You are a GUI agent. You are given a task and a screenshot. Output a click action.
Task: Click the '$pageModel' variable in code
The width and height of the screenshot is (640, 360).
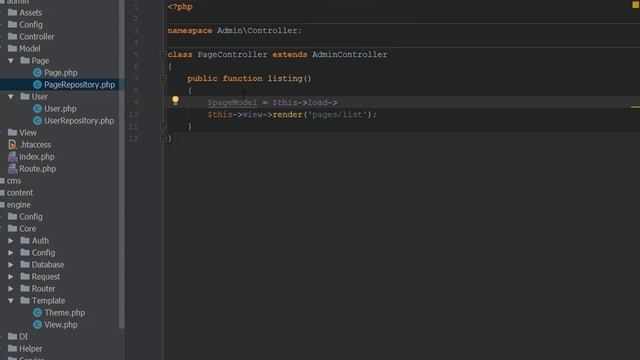click(232, 102)
